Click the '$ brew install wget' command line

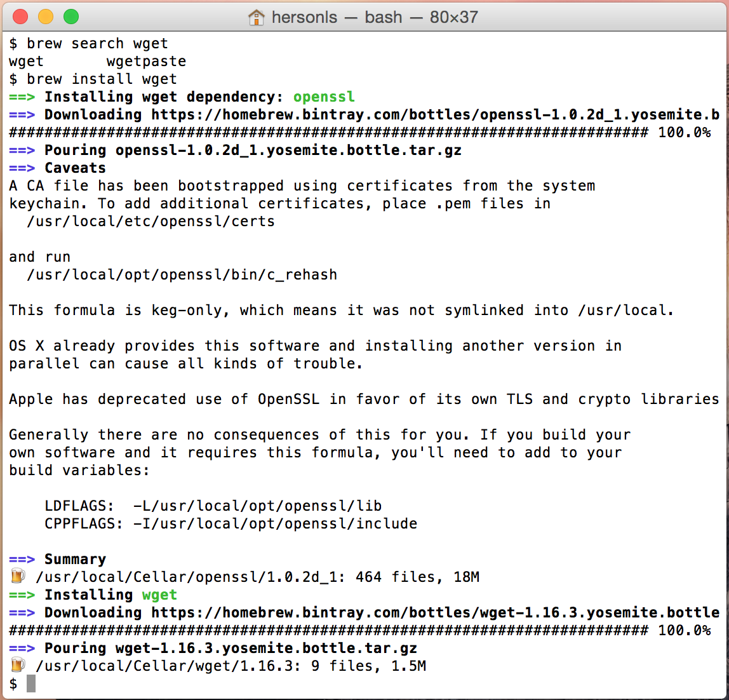click(93, 79)
